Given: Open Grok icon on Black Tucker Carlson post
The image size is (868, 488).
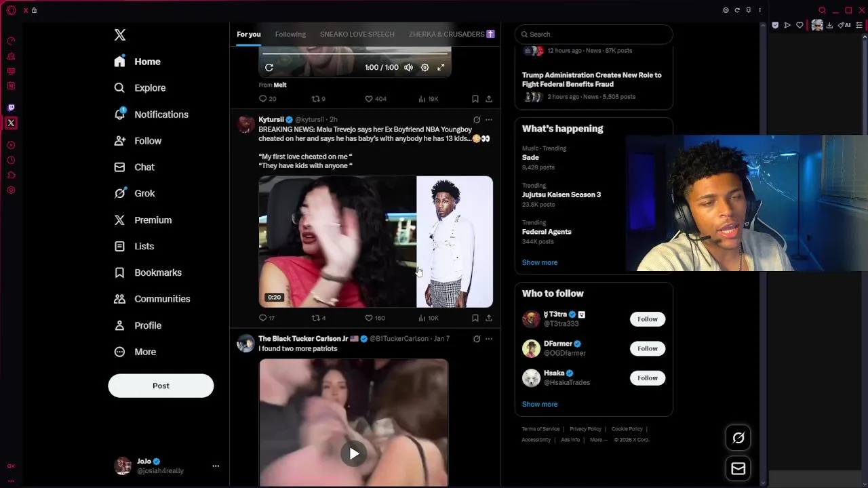Looking at the screenshot, I should tap(477, 339).
